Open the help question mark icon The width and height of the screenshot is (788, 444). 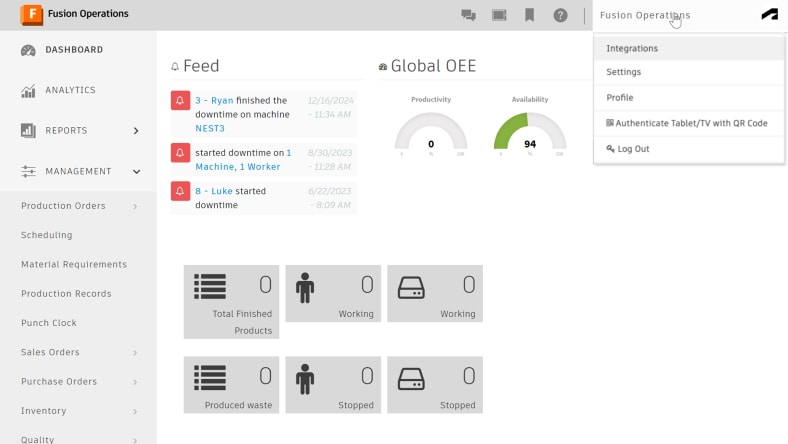click(560, 15)
